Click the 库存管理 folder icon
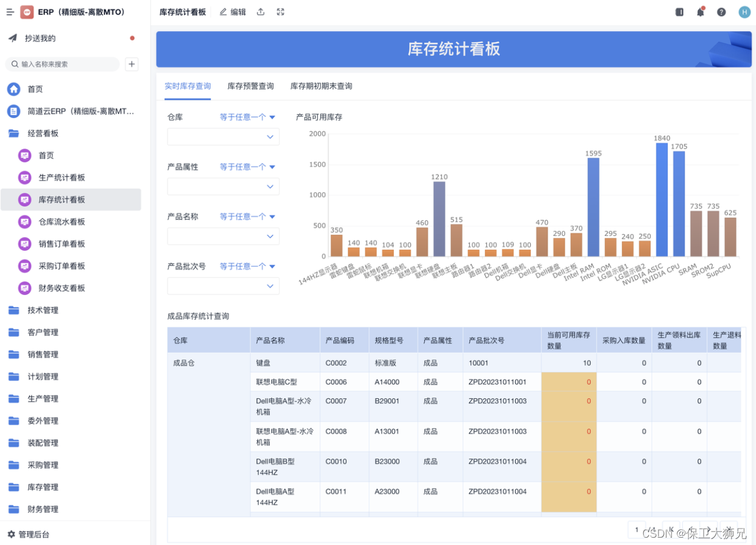Screen dimensions: 756x545 pos(13,487)
